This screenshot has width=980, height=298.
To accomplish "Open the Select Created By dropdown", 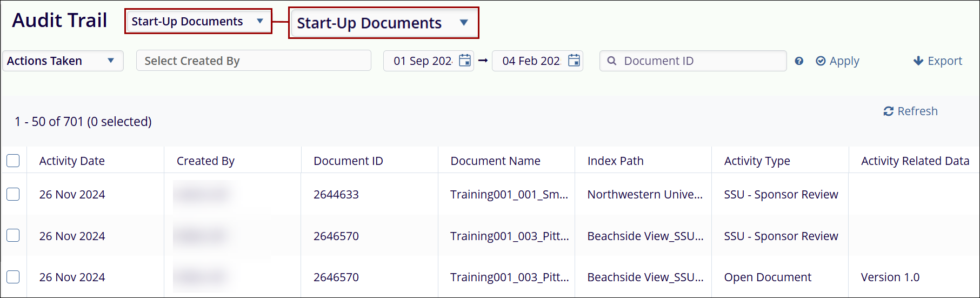I will (x=253, y=61).
